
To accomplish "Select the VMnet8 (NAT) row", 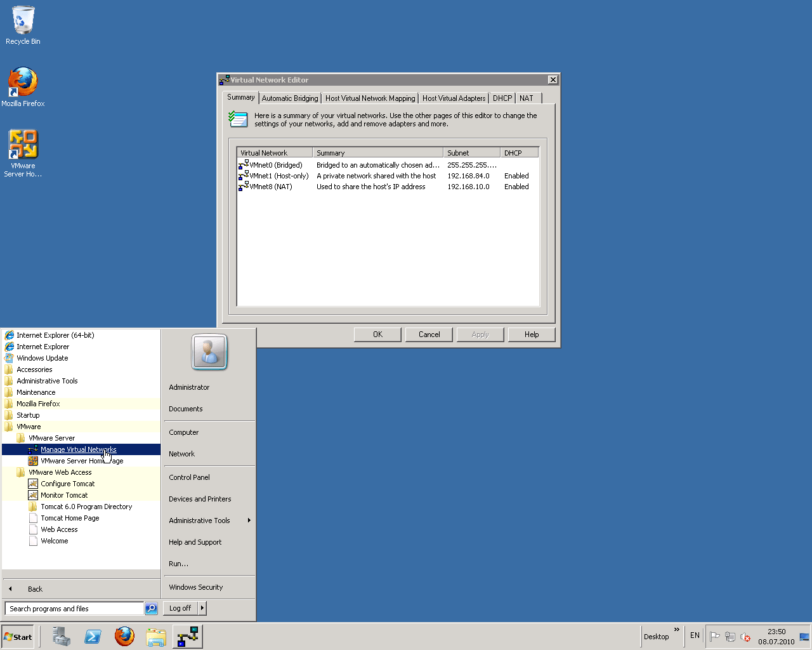I will [x=388, y=187].
